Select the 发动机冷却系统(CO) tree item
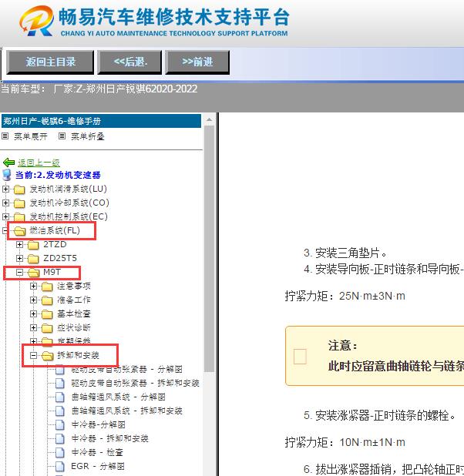464x476 pixels. click(x=69, y=203)
